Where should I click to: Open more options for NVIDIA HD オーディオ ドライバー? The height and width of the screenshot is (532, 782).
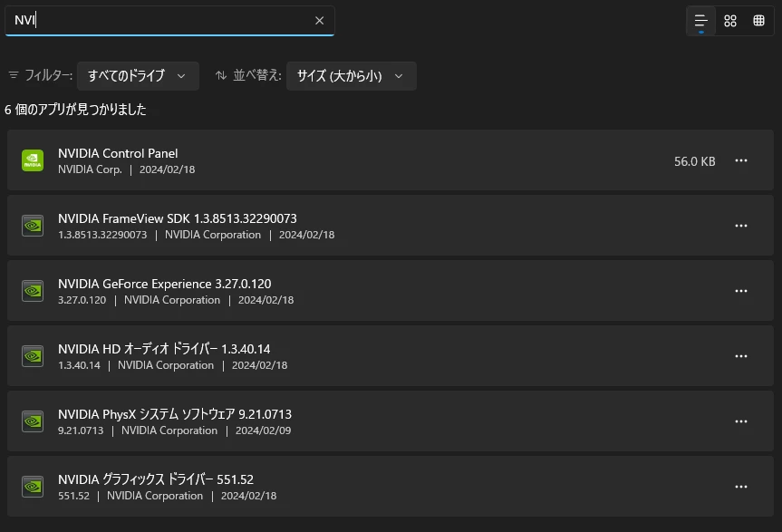coord(740,356)
